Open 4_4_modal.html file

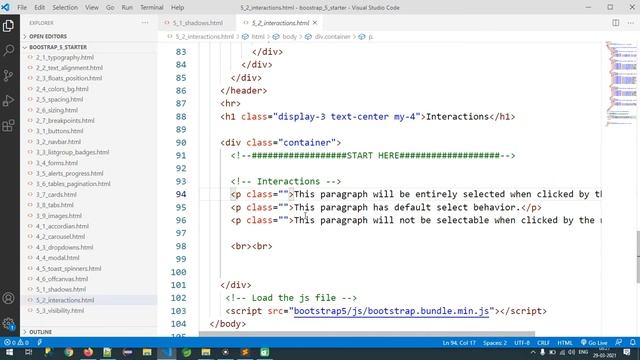[58, 258]
